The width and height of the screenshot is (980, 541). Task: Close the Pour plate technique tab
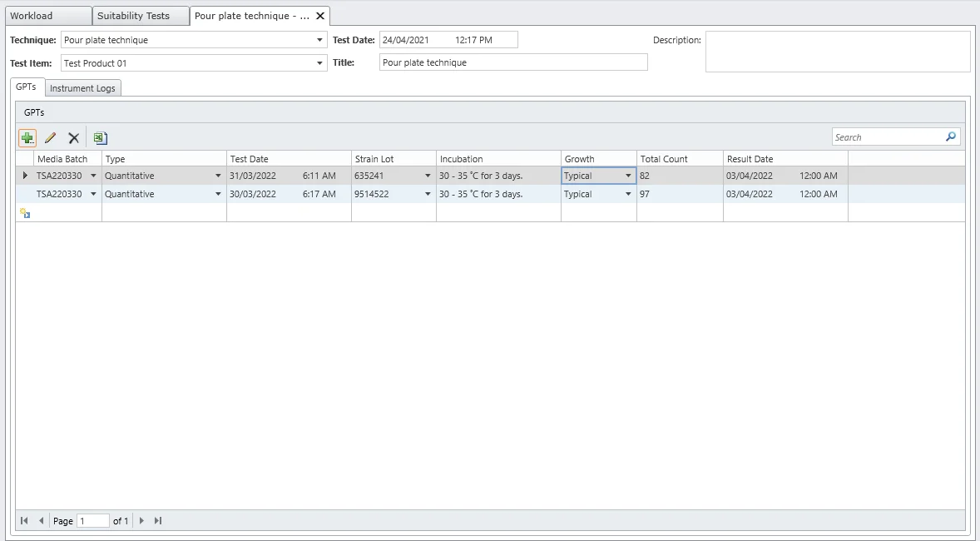pos(320,16)
